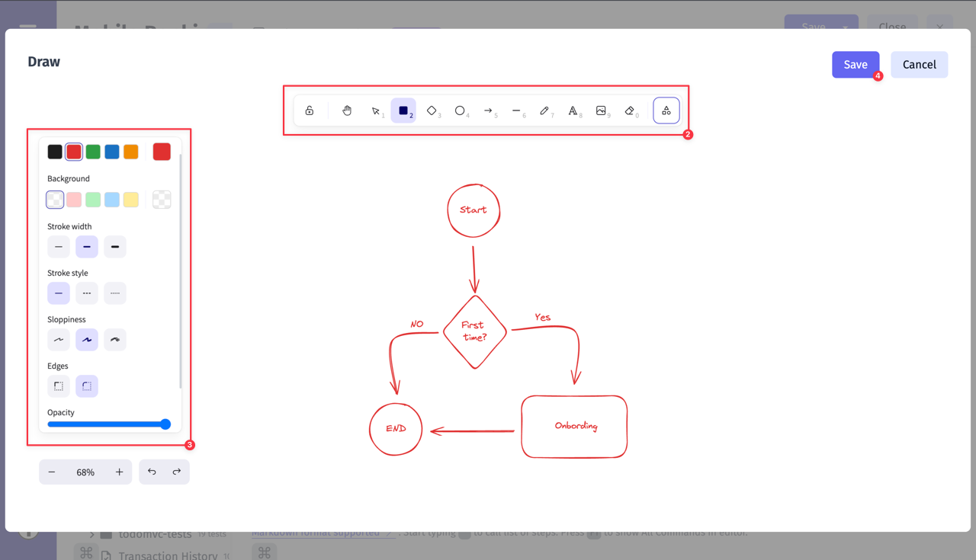
Task: Zoom in using the plus button
Action: 119,472
